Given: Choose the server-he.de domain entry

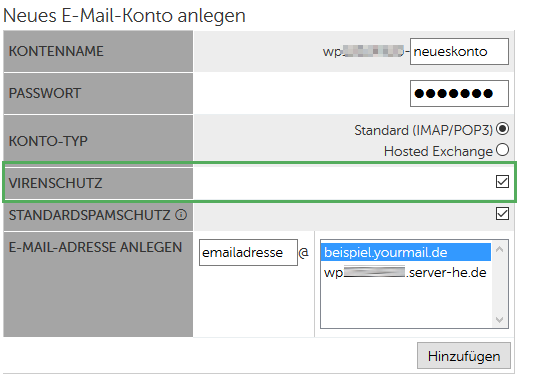Looking at the screenshot, I should point(406,273).
